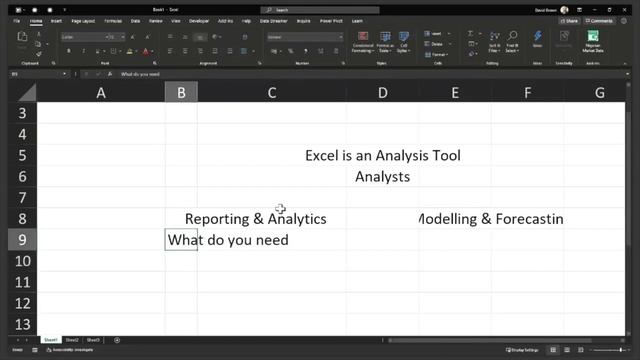Toggle Italic formatting
Viewport: 640px width, 360px height.
click(83, 51)
